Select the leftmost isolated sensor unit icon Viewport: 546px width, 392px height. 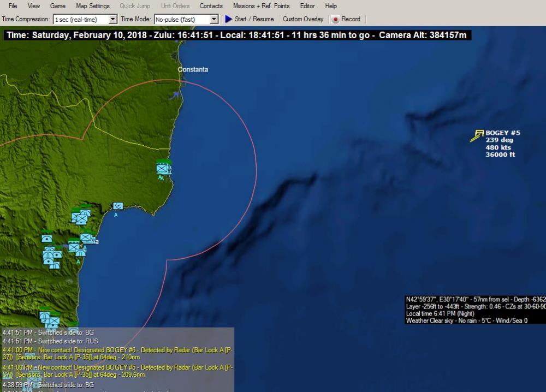tap(47, 238)
